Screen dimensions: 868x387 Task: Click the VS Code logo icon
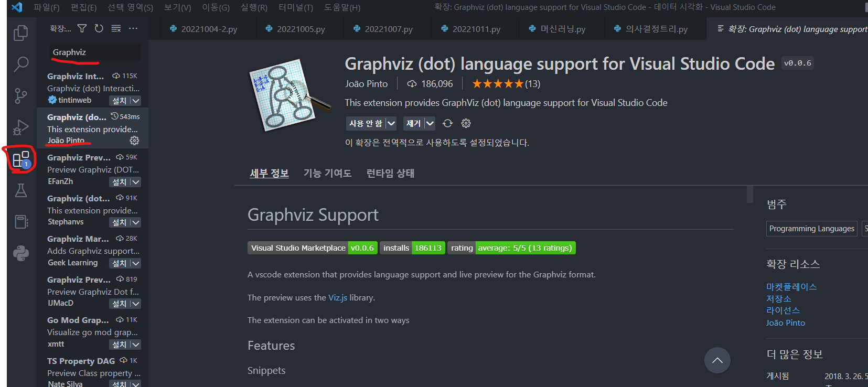tap(16, 7)
